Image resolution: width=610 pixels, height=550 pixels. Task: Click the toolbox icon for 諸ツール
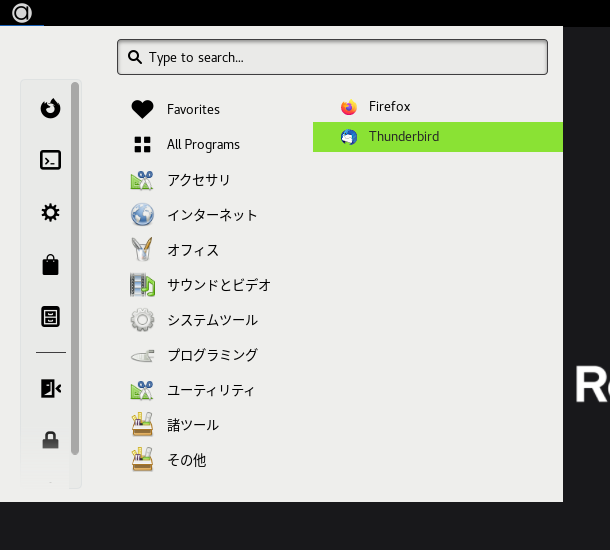[142, 424]
